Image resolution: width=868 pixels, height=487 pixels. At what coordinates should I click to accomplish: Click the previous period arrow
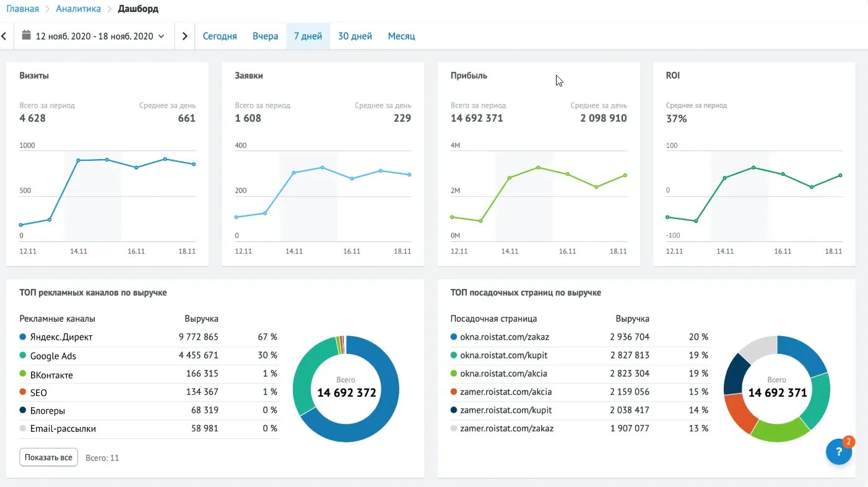[4, 37]
